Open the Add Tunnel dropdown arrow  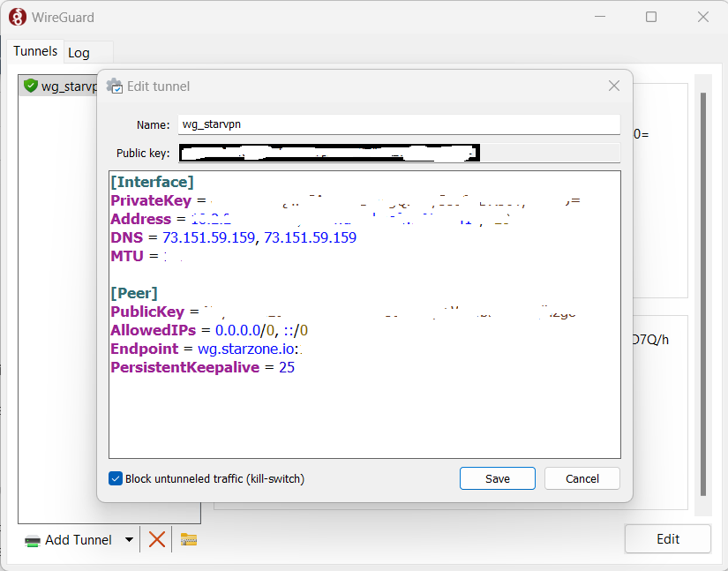130,540
